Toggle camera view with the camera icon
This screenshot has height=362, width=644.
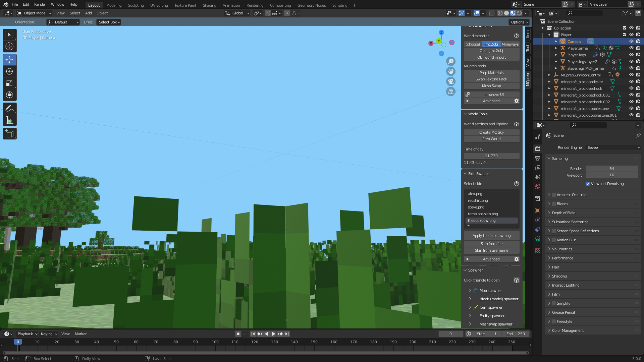(451, 81)
